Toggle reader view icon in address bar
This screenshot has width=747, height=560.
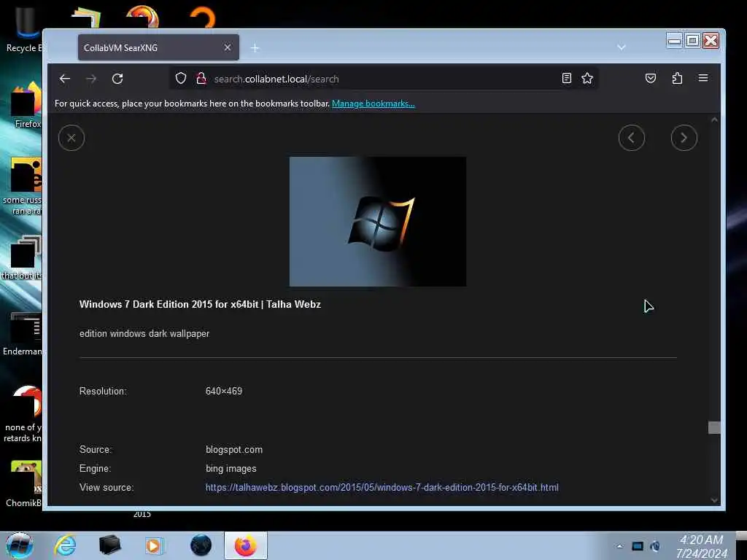pos(566,78)
